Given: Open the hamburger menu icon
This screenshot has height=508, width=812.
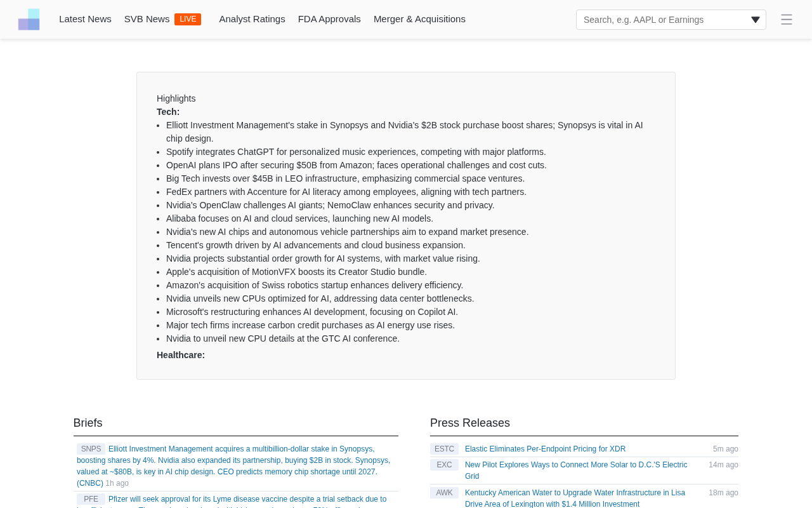Looking at the screenshot, I should click(x=786, y=20).
